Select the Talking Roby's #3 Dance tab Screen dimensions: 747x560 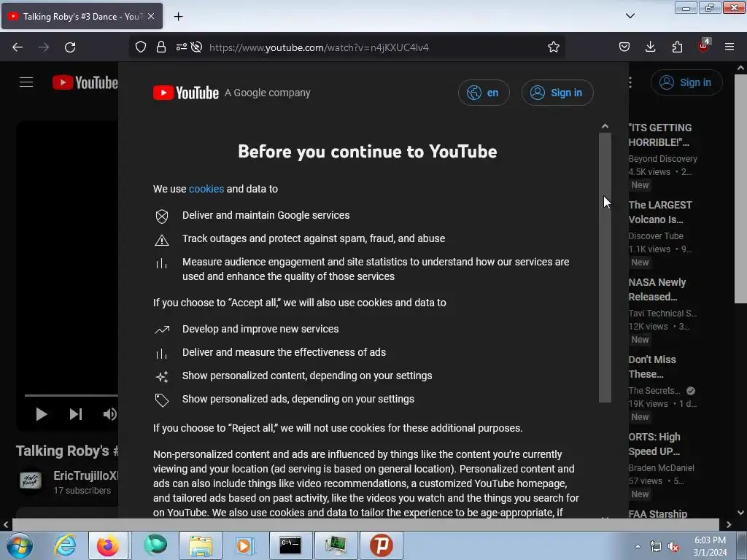[82, 16]
